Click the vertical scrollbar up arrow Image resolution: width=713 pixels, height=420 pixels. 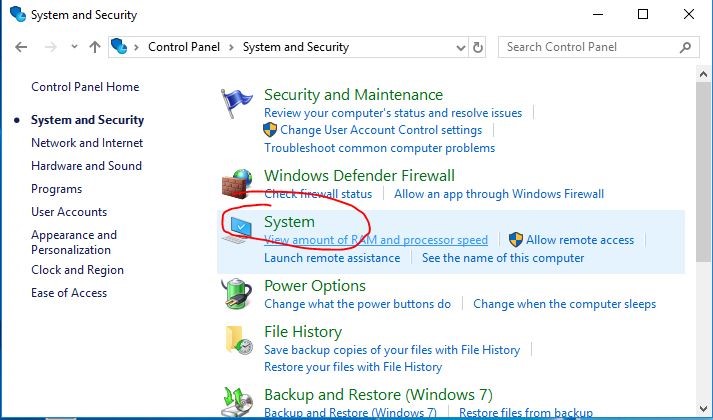click(x=703, y=75)
